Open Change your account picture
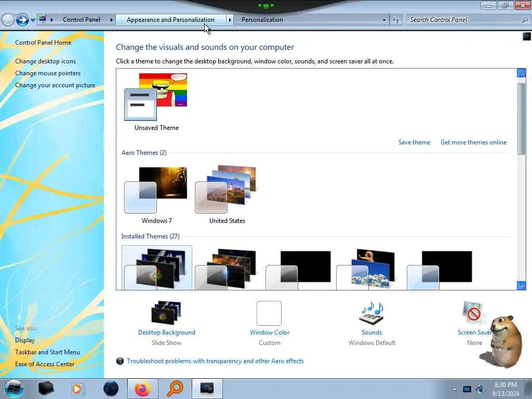Screen dimensions: 532x399 click(55, 85)
